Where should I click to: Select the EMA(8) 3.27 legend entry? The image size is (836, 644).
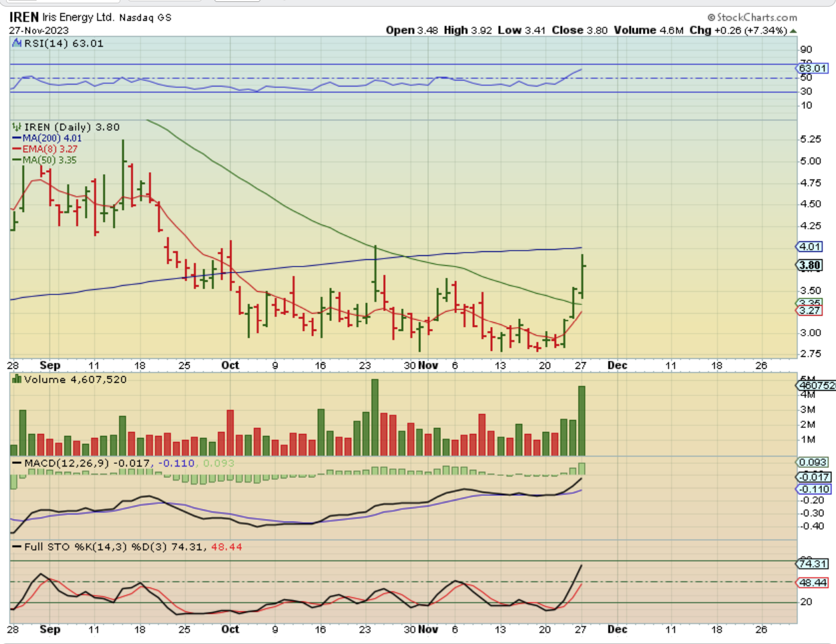click(45, 149)
